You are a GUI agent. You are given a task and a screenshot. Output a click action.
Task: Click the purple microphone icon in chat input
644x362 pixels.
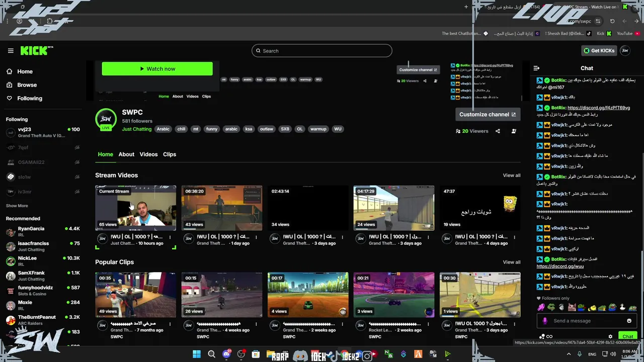[545, 321]
